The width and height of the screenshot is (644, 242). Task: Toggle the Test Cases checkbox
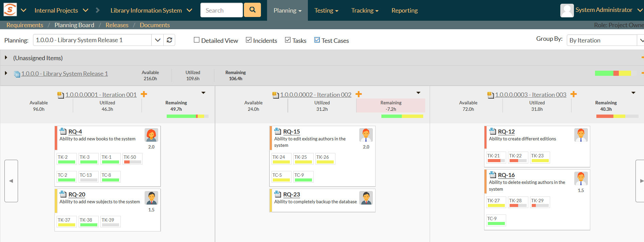tap(317, 40)
